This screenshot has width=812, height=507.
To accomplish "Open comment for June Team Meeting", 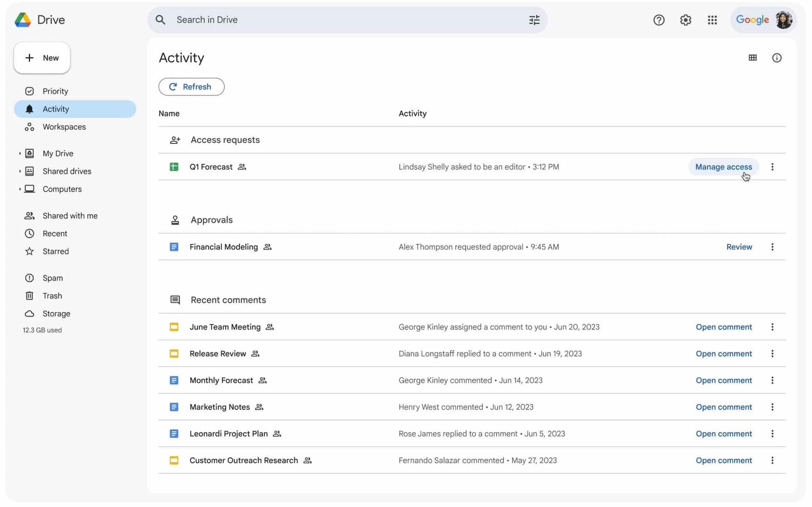I will 724,327.
